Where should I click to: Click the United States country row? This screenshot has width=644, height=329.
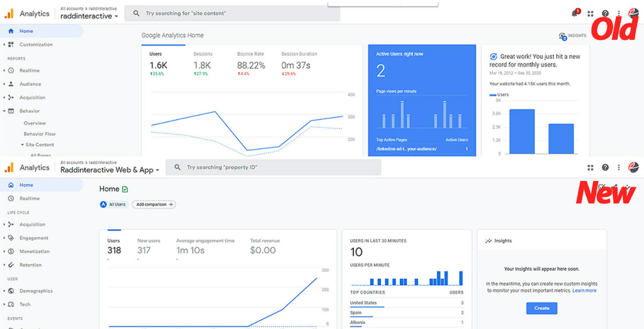tap(407, 303)
